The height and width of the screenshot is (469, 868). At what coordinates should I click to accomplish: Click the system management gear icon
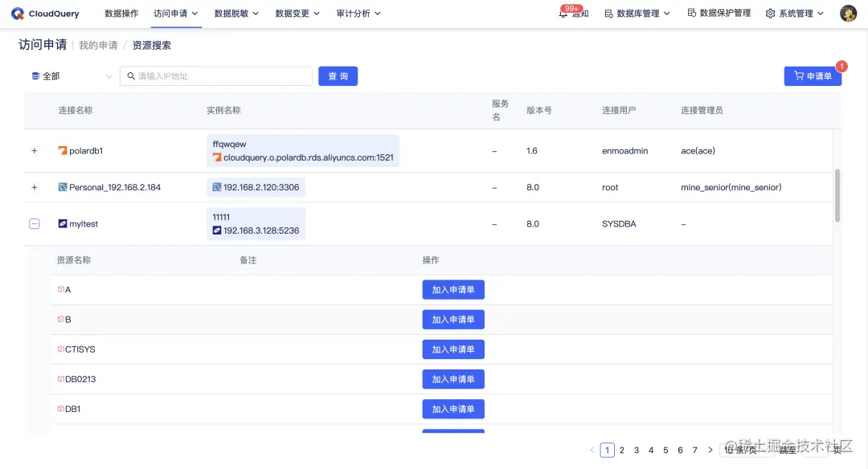pos(770,14)
